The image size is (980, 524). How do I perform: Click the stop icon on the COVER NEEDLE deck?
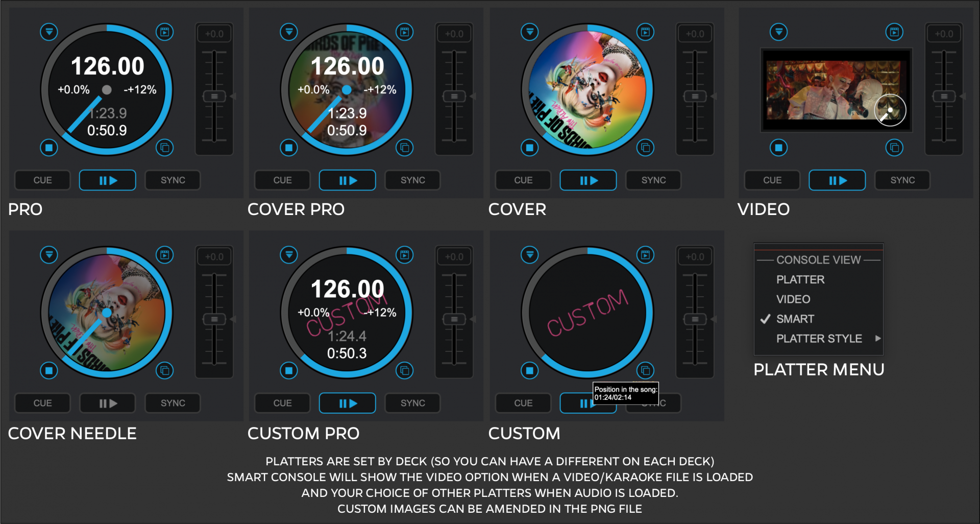tap(49, 371)
